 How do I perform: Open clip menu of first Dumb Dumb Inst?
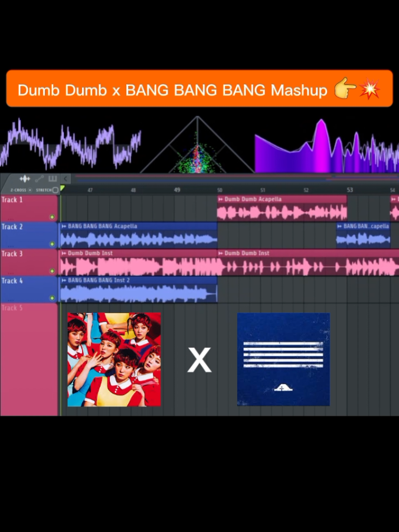pos(64,253)
